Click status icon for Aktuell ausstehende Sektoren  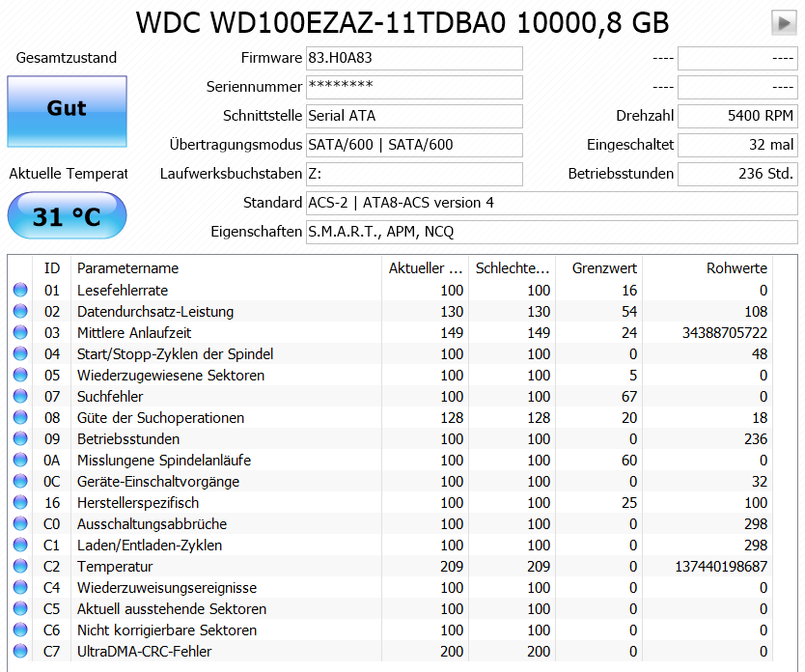[20, 609]
